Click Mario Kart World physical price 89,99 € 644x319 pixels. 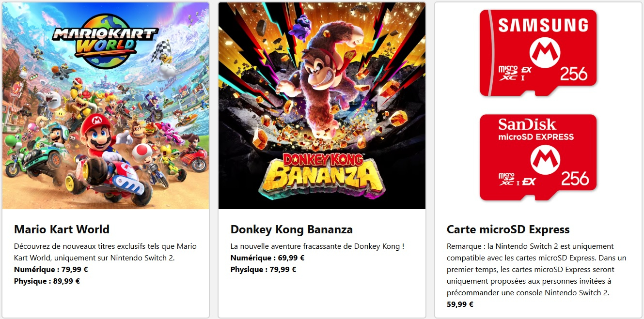(47, 281)
